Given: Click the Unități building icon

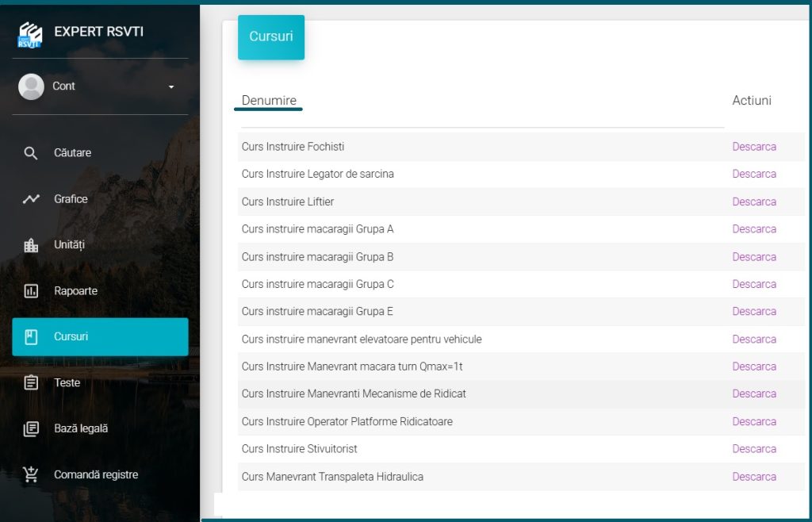Looking at the screenshot, I should (31, 245).
